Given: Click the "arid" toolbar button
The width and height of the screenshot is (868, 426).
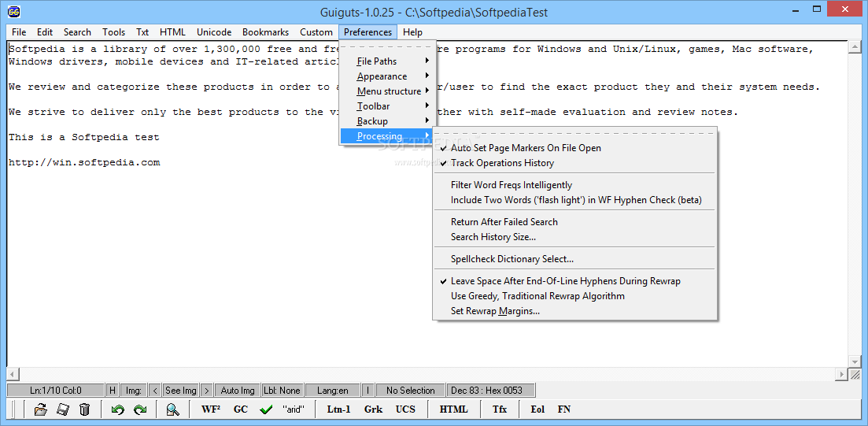Looking at the screenshot, I should (294, 410).
